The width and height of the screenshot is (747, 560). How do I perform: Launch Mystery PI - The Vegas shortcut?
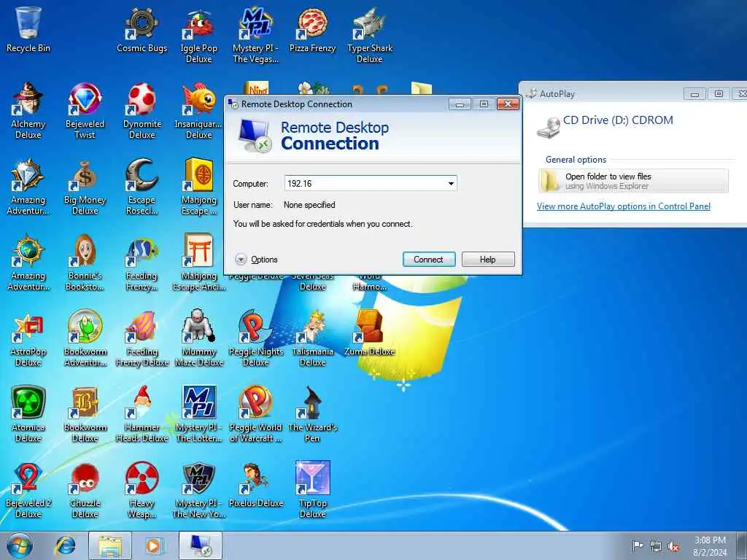255,36
